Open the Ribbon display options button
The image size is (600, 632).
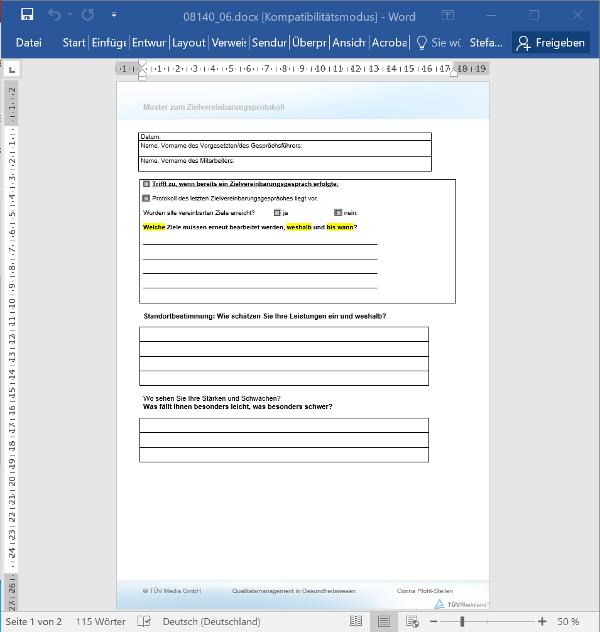pos(487,15)
